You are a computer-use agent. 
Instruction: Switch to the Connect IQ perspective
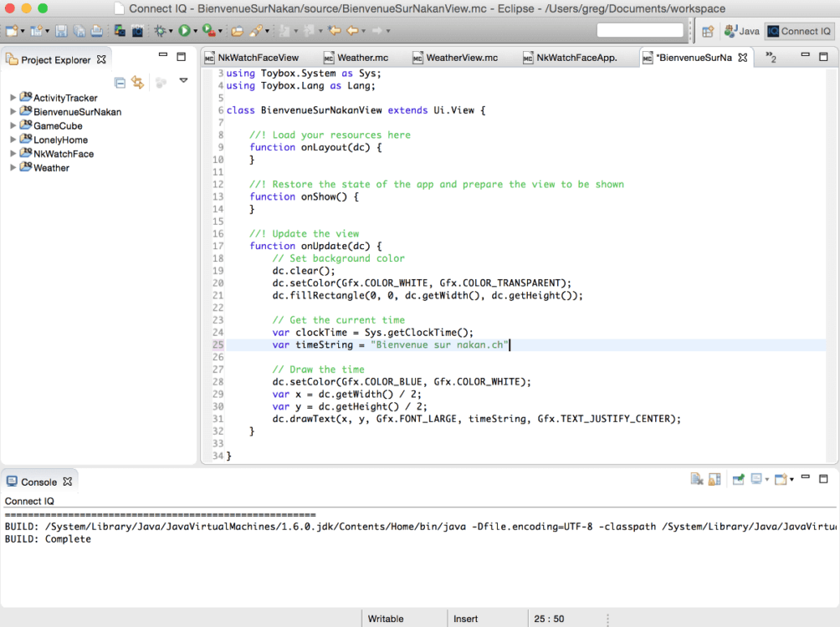coord(800,31)
